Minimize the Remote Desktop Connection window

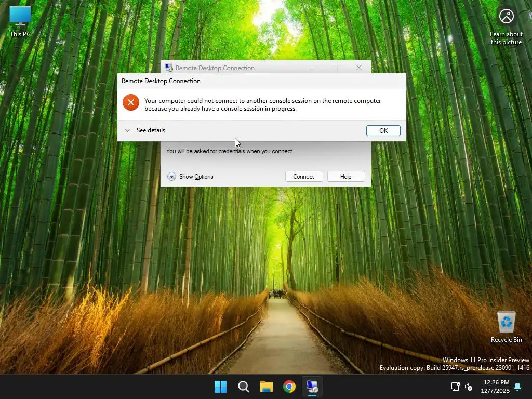pyautogui.click(x=312, y=68)
